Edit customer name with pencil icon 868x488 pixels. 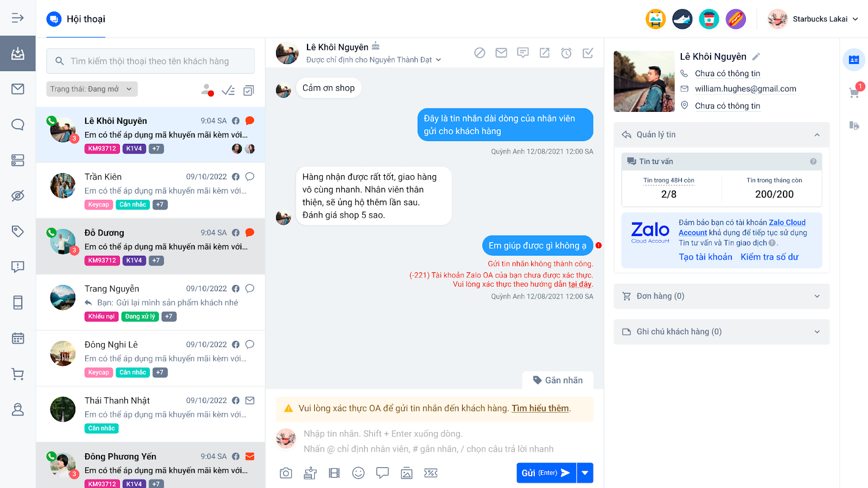(756, 56)
